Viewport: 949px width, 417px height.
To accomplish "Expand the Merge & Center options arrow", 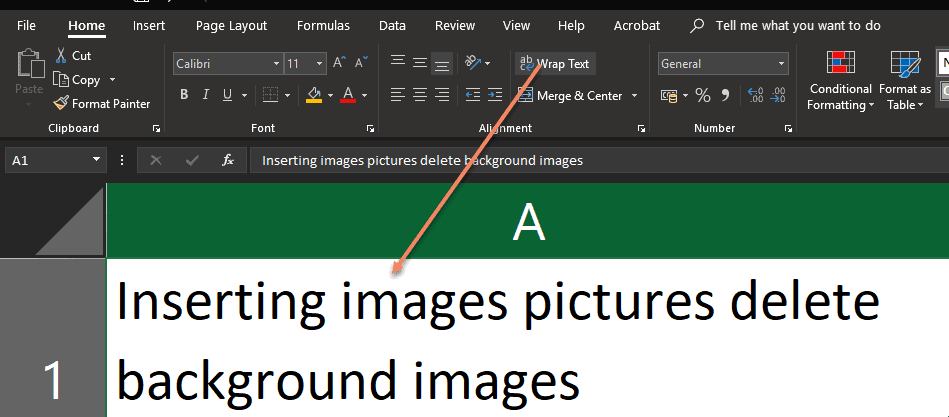I will (634, 96).
